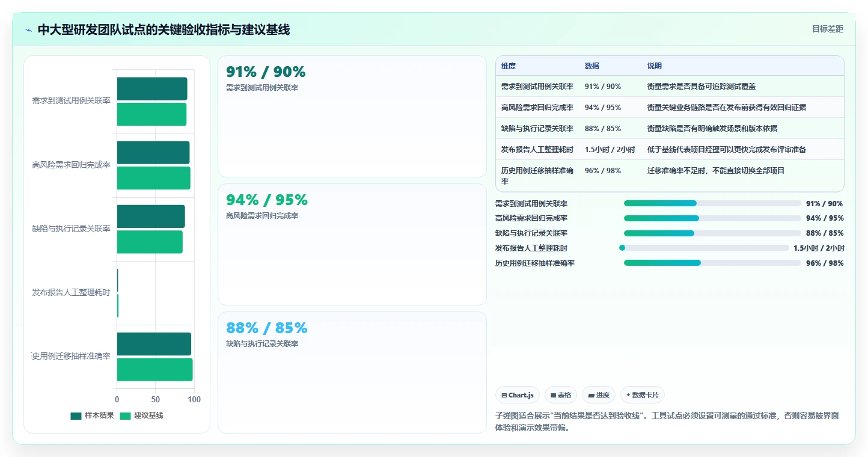Click the light green bar for 历史用例迁移抽样准确率
The height and width of the screenshot is (457, 868).
pyautogui.click(x=155, y=370)
